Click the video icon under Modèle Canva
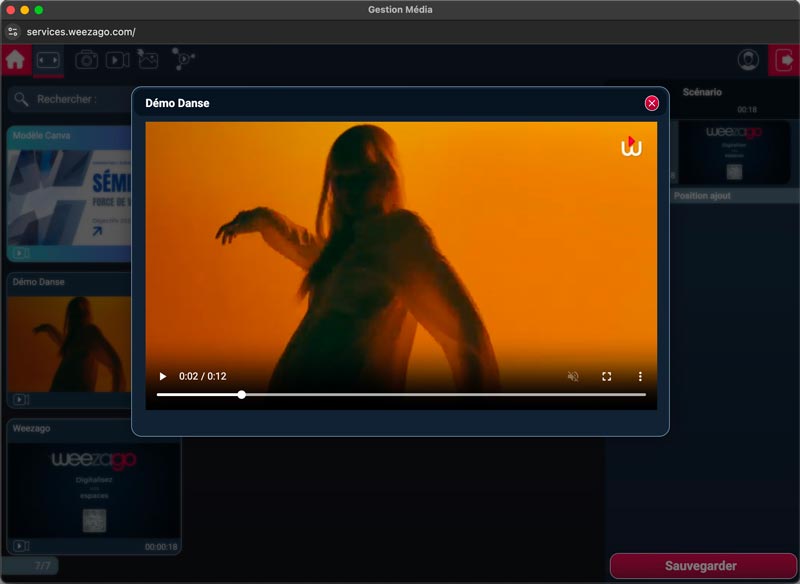This screenshot has width=800, height=584. 21,253
